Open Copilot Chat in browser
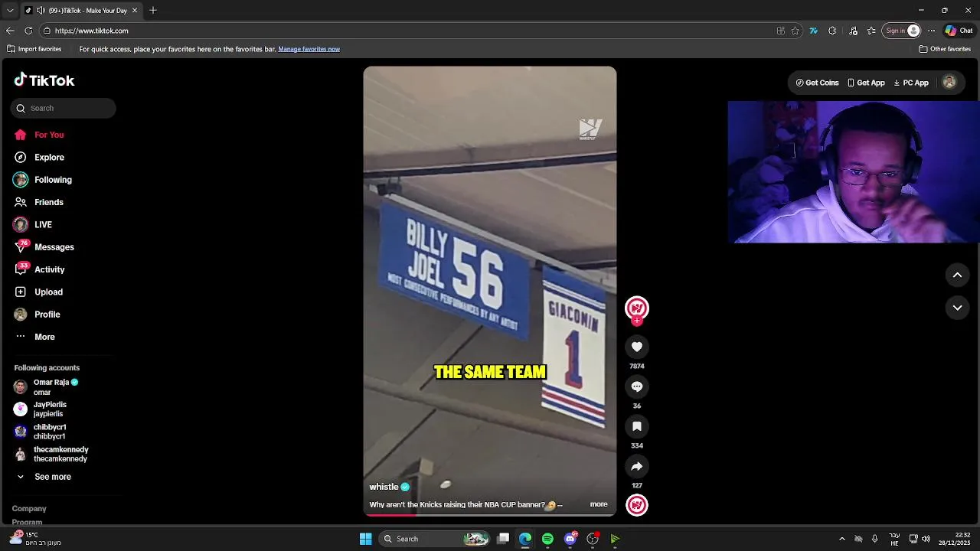 pos(959,31)
